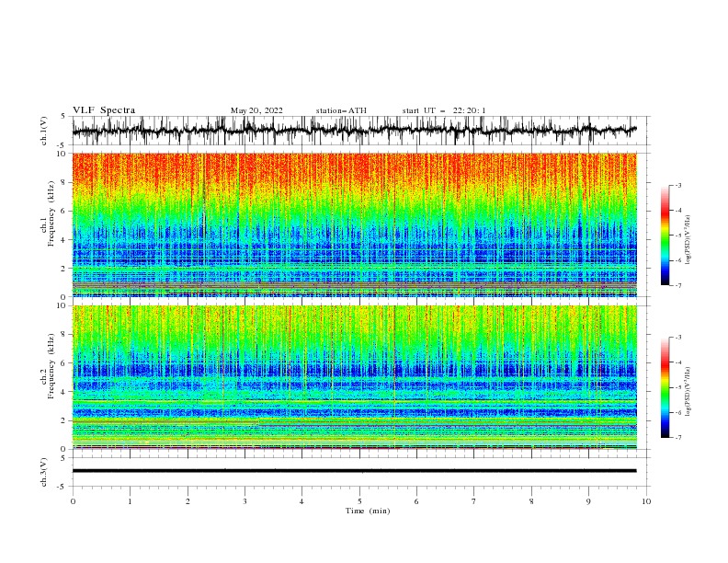Click the "5" tick on the time axis
This screenshot has width=728, height=563.
coord(359,501)
